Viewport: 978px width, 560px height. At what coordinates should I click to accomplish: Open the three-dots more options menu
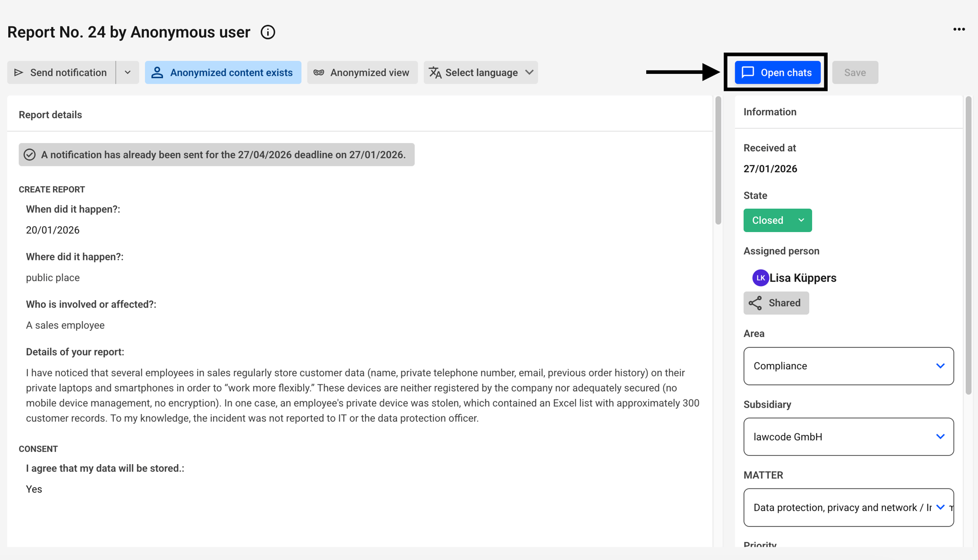tap(959, 30)
